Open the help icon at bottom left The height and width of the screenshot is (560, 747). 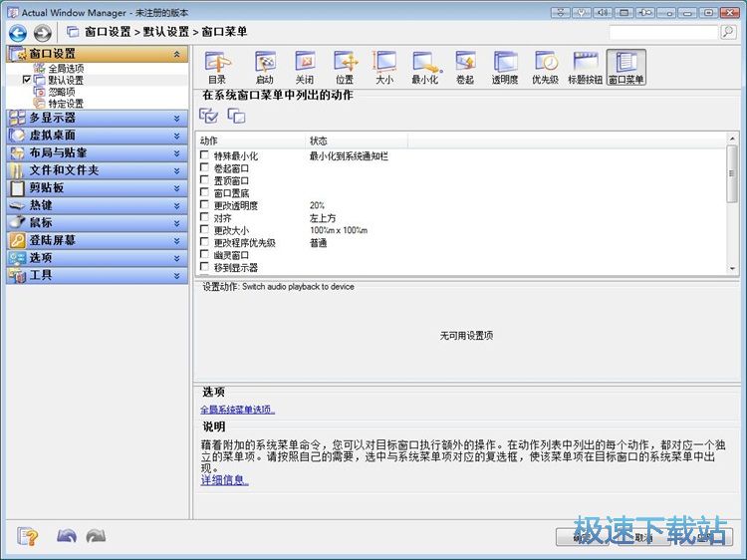click(x=27, y=537)
